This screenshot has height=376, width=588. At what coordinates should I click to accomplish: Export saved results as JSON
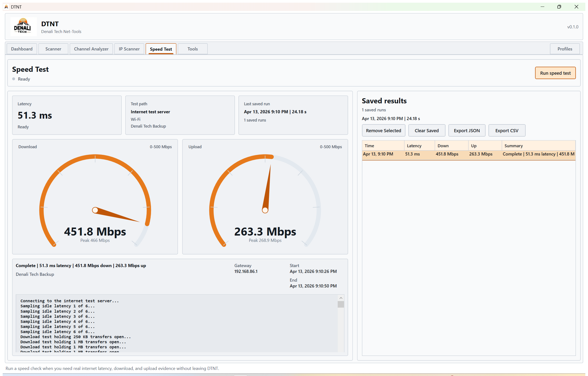point(467,130)
